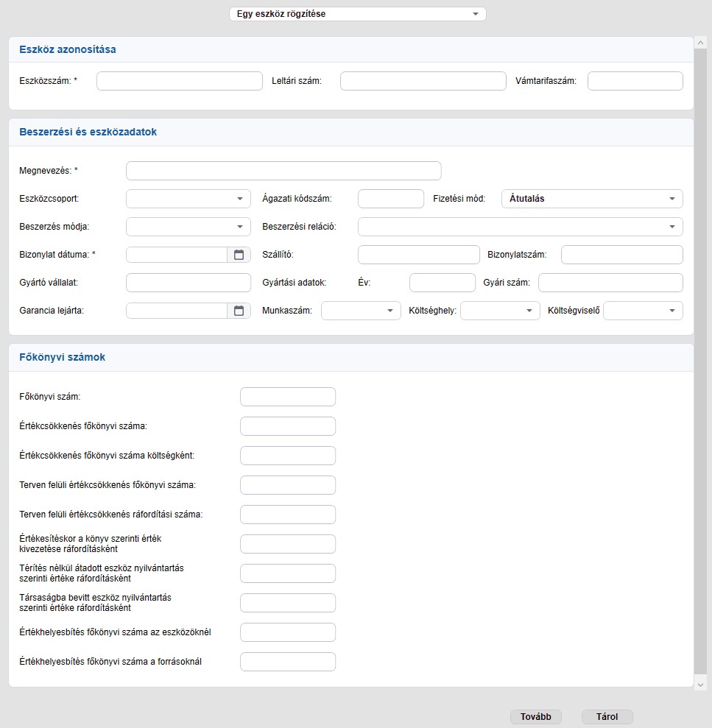Click the scrollbar down arrow
The height and width of the screenshot is (728, 712).
[700, 685]
